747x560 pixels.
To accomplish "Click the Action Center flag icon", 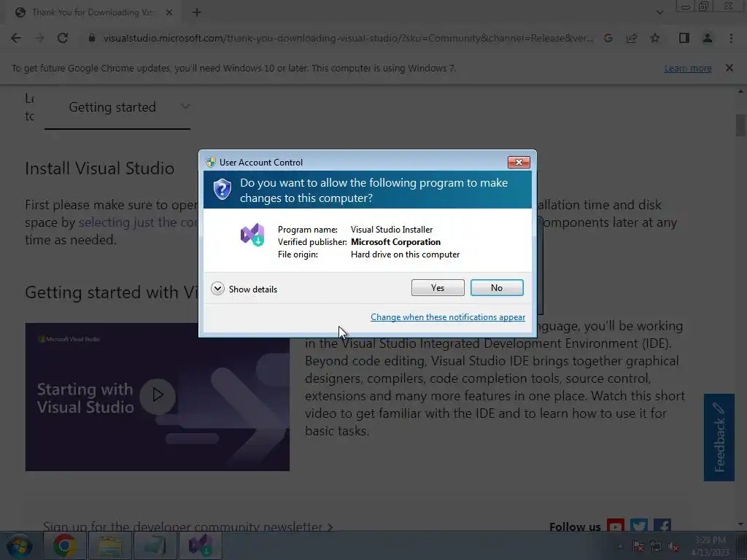I will [x=638, y=547].
